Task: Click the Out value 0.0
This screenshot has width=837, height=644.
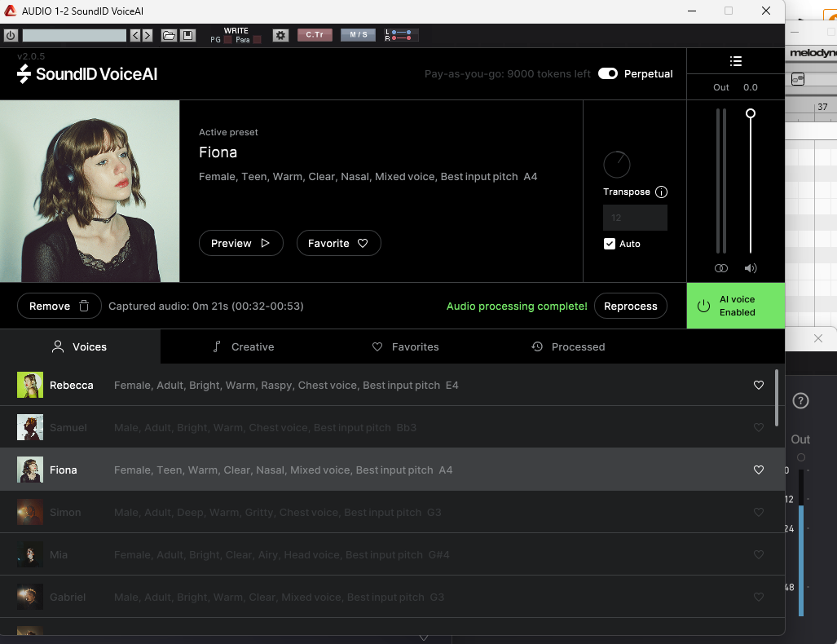Action: (750, 87)
